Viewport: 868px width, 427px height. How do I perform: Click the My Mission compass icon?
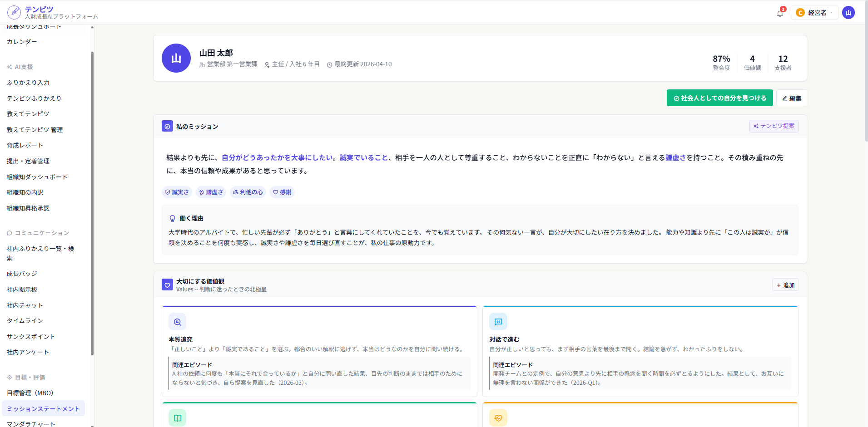167,126
